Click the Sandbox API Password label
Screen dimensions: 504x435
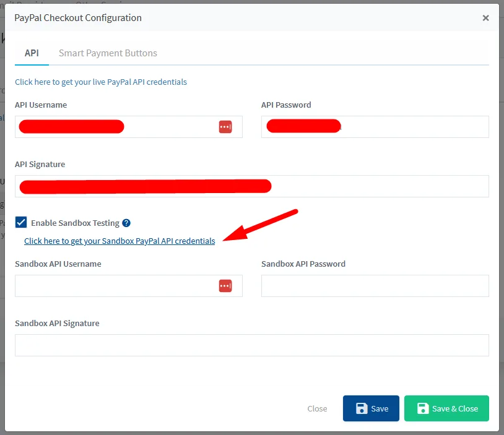pyautogui.click(x=303, y=264)
